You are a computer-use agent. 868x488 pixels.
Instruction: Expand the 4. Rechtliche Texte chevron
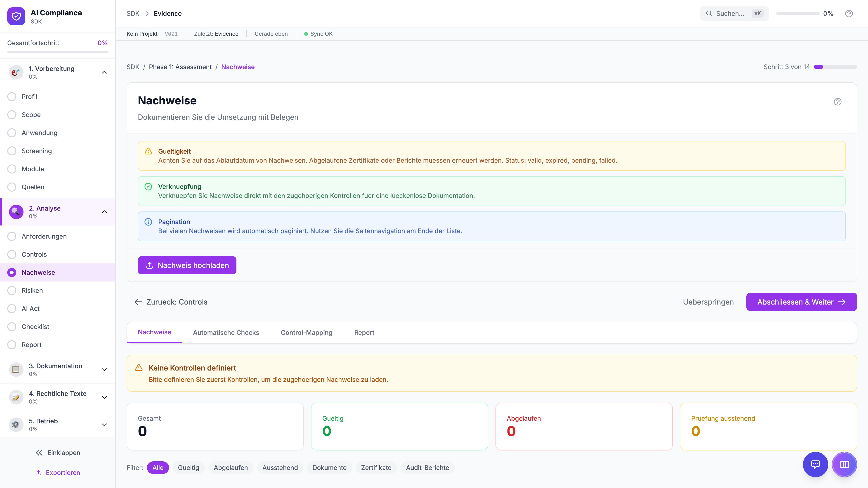pyautogui.click(x=104, y=397)
